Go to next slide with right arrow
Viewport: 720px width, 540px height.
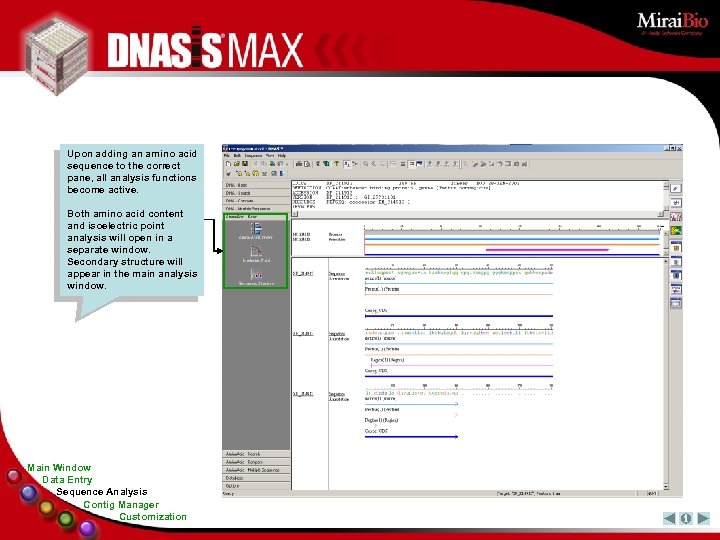coord(703,518)
